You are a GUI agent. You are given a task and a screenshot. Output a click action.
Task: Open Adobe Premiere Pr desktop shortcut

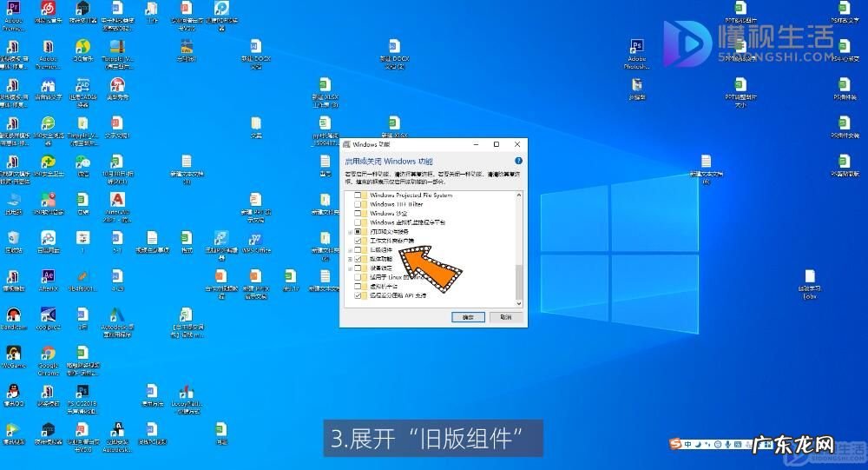13,9
